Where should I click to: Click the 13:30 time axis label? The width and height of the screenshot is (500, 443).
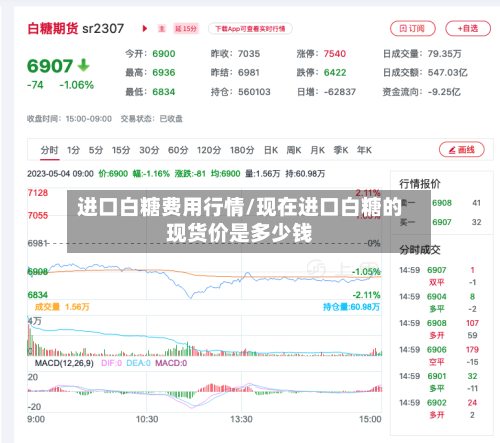(241, 419)
